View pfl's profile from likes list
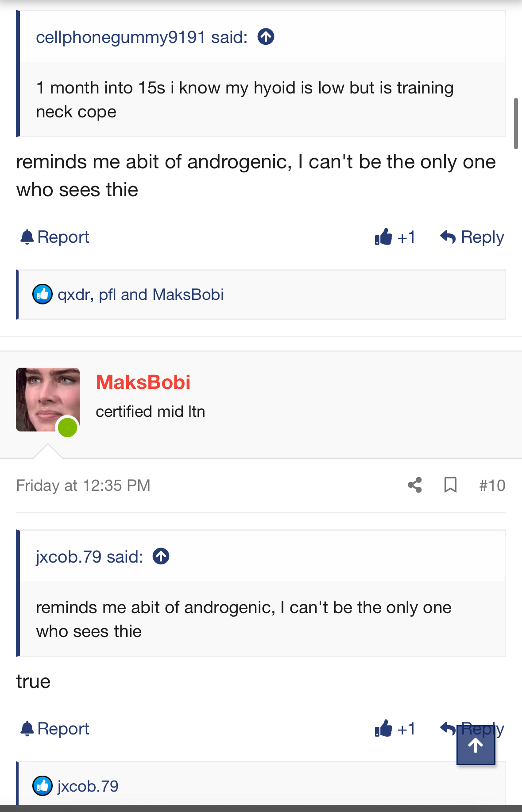 [x=107, y=295]
